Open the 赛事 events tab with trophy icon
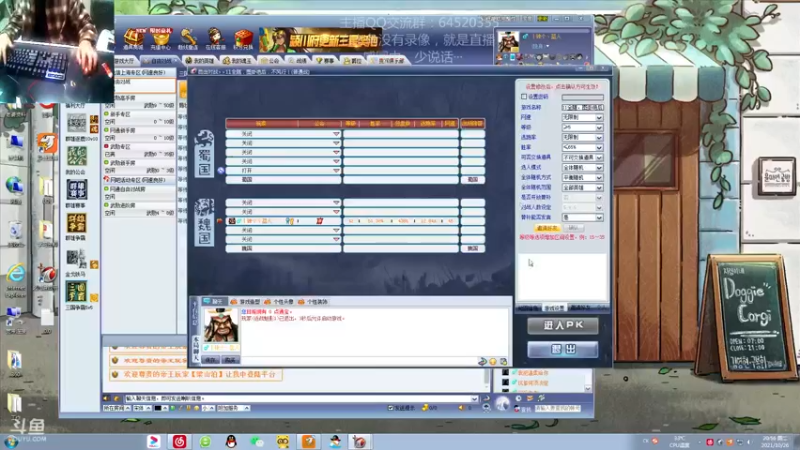Viewport: 800px width, 450px height. (x=325, y=61)
